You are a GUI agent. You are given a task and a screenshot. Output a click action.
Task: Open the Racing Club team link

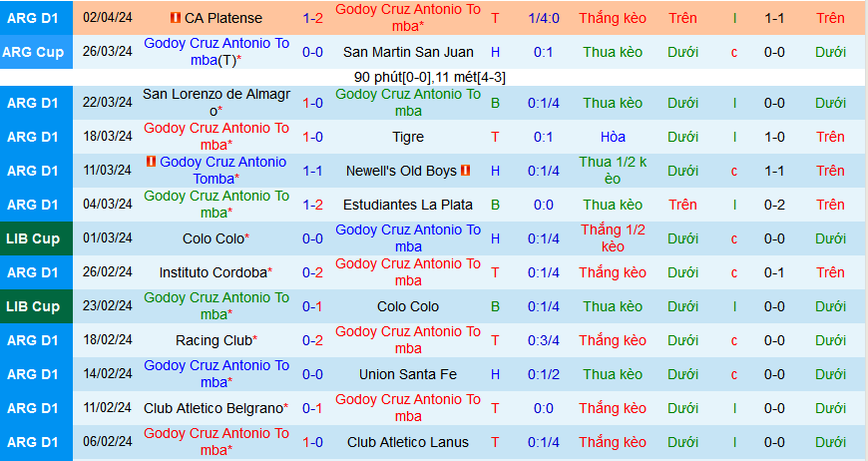(213, 340)
